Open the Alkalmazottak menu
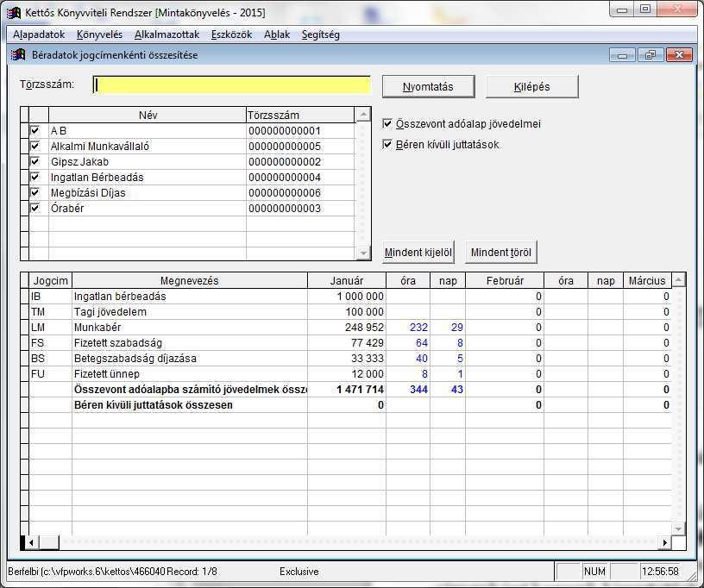This screenshot has height=588, width=704. click(167, 34)
